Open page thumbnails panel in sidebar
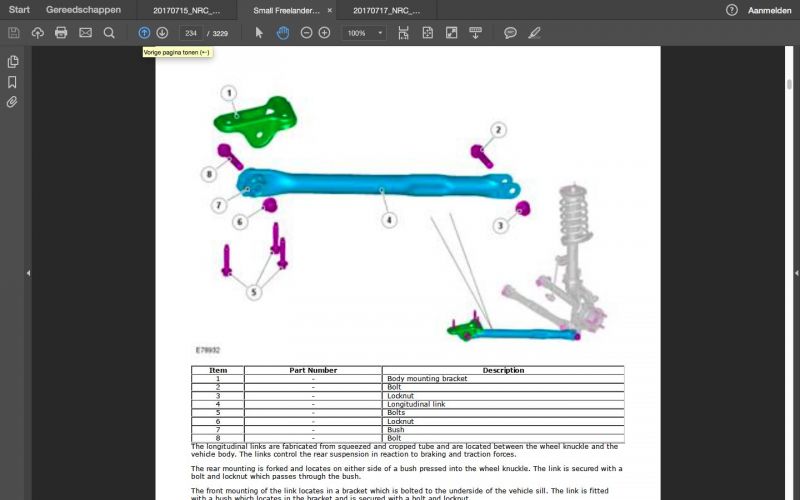800x500 pixels. 13,62
